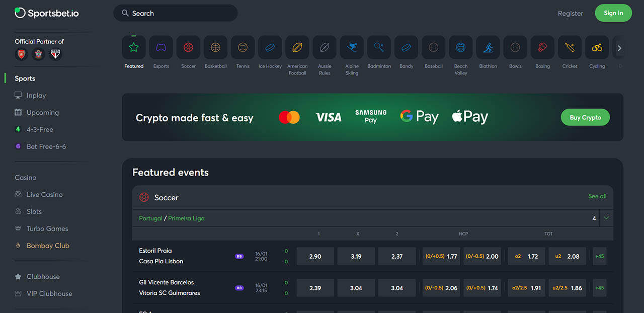Screen dimensions: 644x313
Task: Open Clubhouse in the sidebar
Action: pyautogui.click(x=37, y=277)
